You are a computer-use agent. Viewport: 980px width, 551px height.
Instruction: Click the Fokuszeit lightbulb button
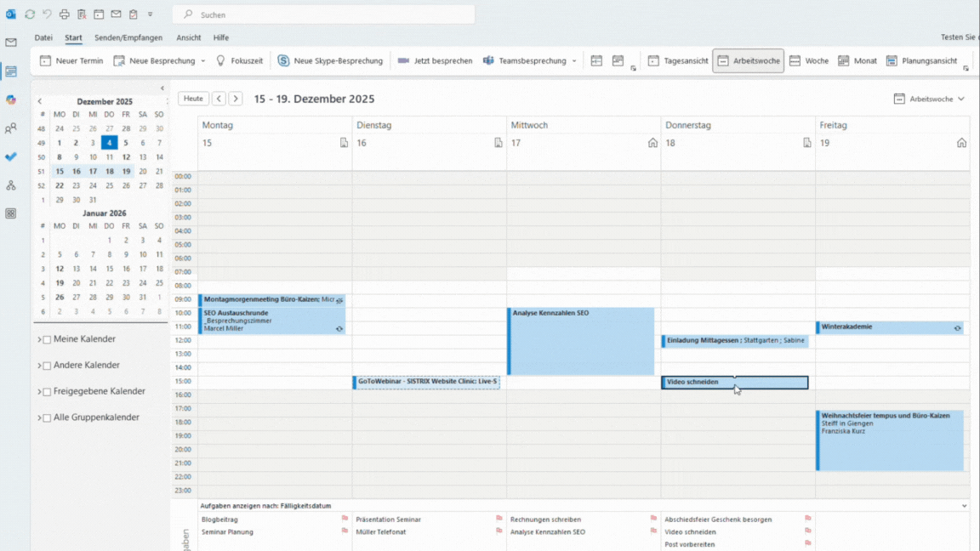click(x=240, y=61)
